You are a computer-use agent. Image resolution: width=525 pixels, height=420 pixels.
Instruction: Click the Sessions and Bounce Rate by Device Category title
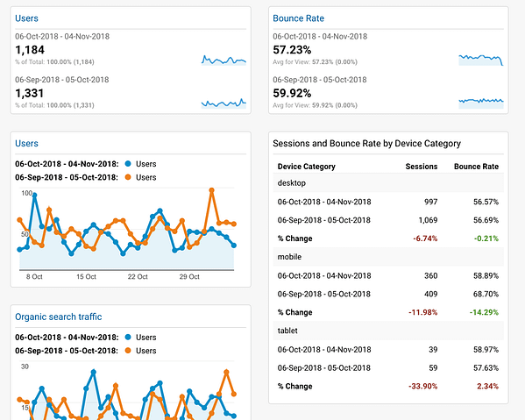(x=366, y=143)
